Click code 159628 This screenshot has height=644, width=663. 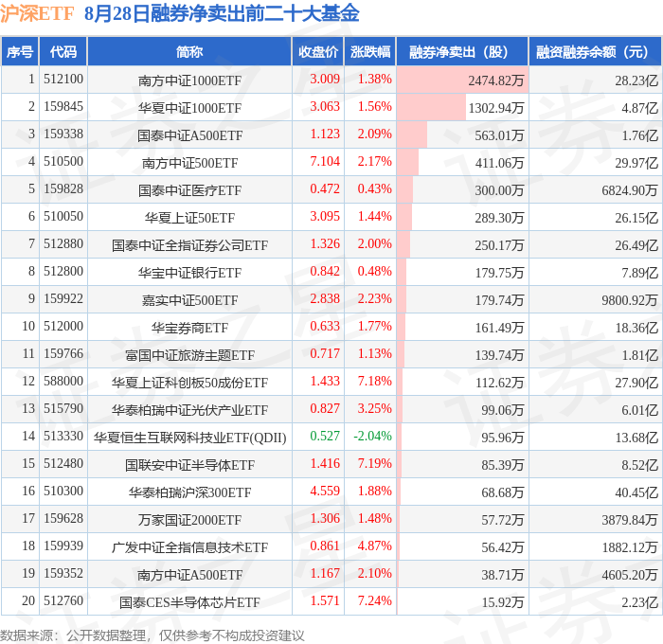coord(63,519)
